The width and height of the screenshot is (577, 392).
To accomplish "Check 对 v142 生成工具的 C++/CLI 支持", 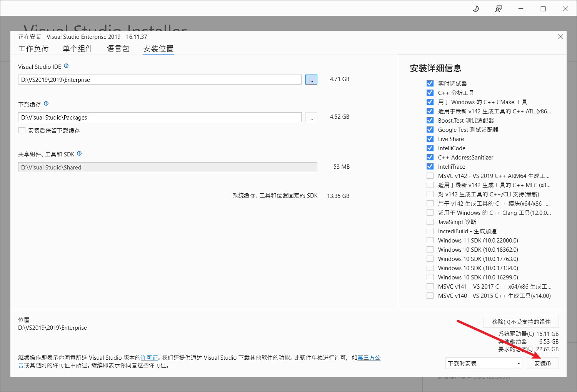I will [x=430, y=194].
